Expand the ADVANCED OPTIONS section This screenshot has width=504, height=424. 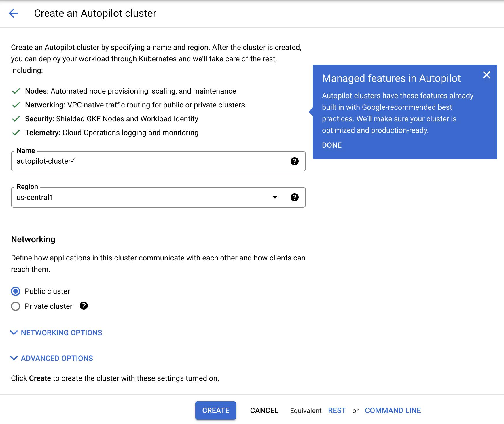57,358
